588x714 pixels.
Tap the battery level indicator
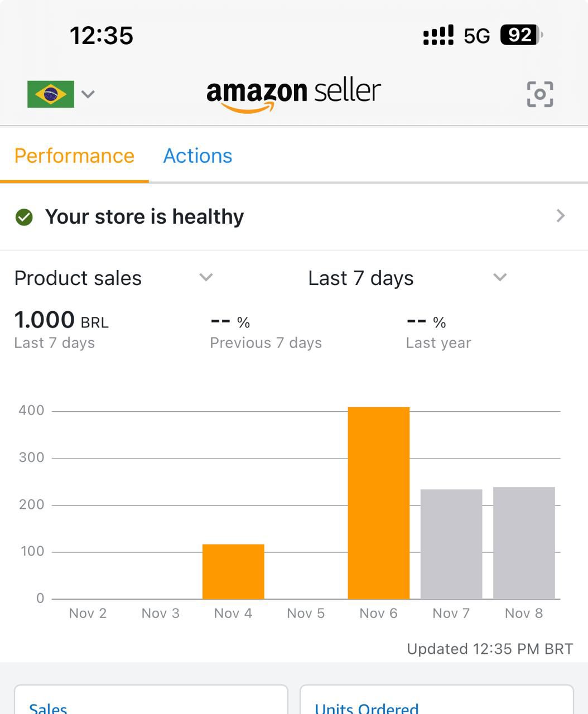pyautogui.click(x=521, y=35)
